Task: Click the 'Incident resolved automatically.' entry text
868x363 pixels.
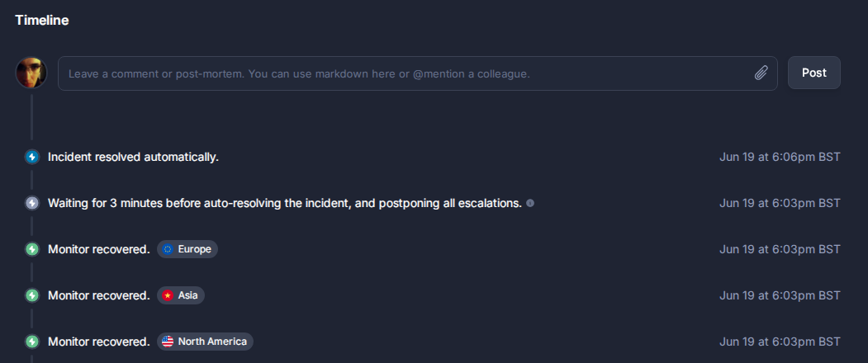Action: coord(134,157)
